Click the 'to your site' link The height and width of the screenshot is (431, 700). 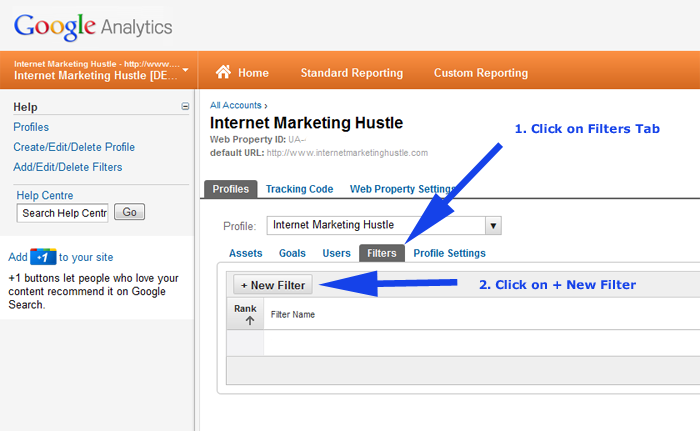click(x=86, y=257)
